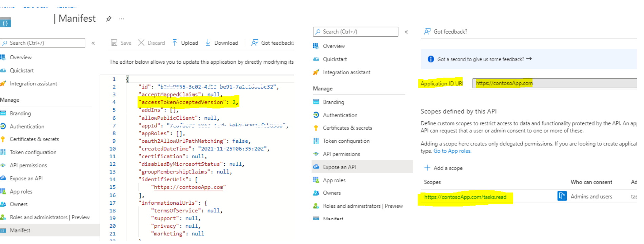Click the Discard X icon
Image resolution: width=644 pixels, height=244 pixels.
(141, 43)
